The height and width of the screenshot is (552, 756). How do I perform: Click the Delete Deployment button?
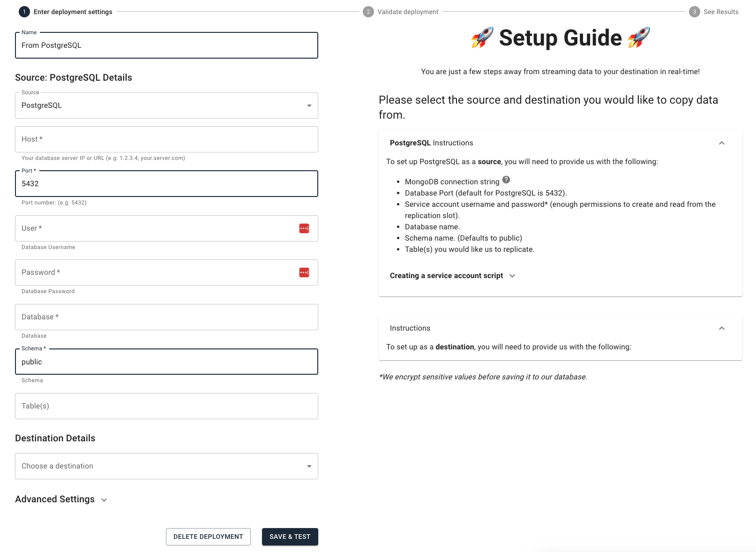(208, 537)
